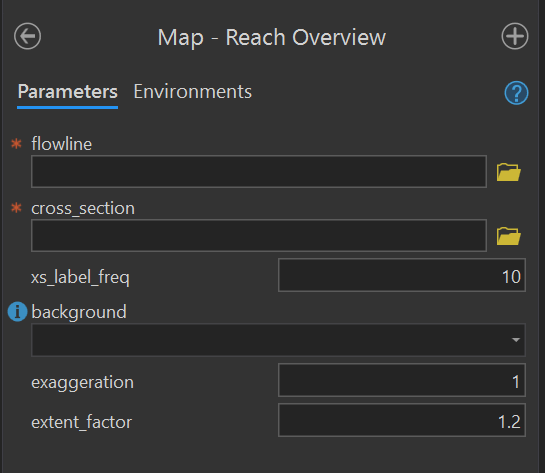Click the info icon beside background
Viewport: 545px width, 473px height.
17,311
